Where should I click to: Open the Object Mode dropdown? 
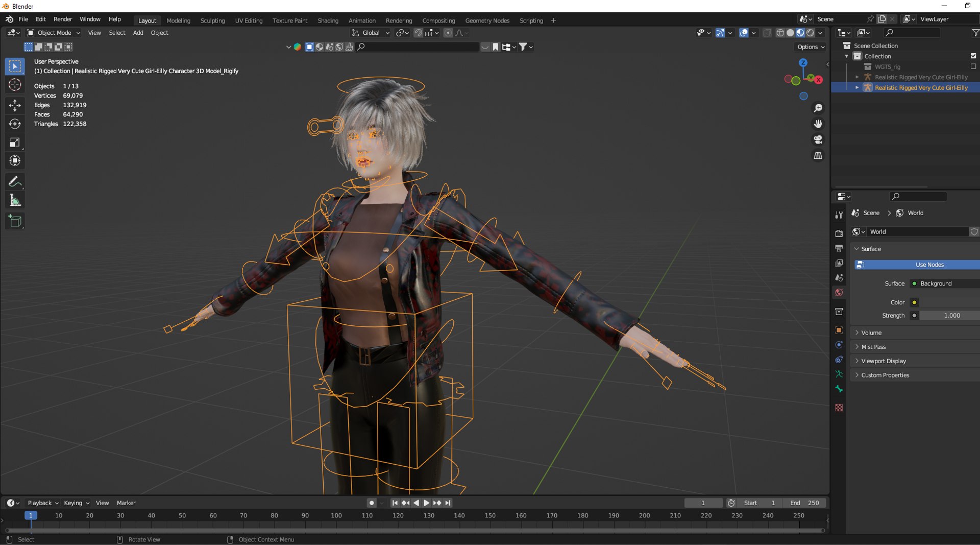[54, 33]
